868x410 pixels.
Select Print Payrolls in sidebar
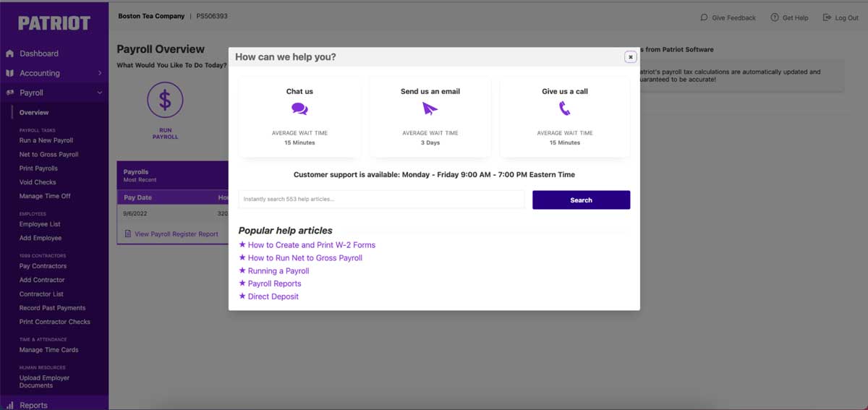(38, 168)
